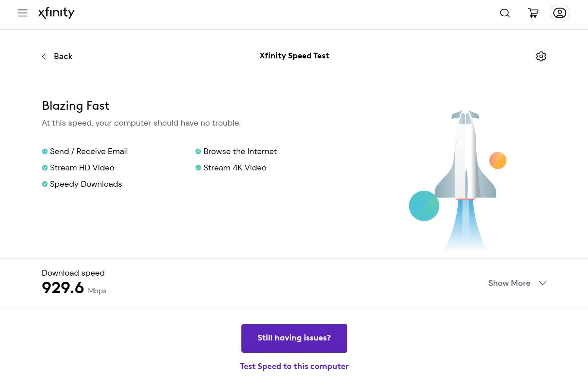
Task: Click the orange circle graphic
Action: click(x=498, y=161)
